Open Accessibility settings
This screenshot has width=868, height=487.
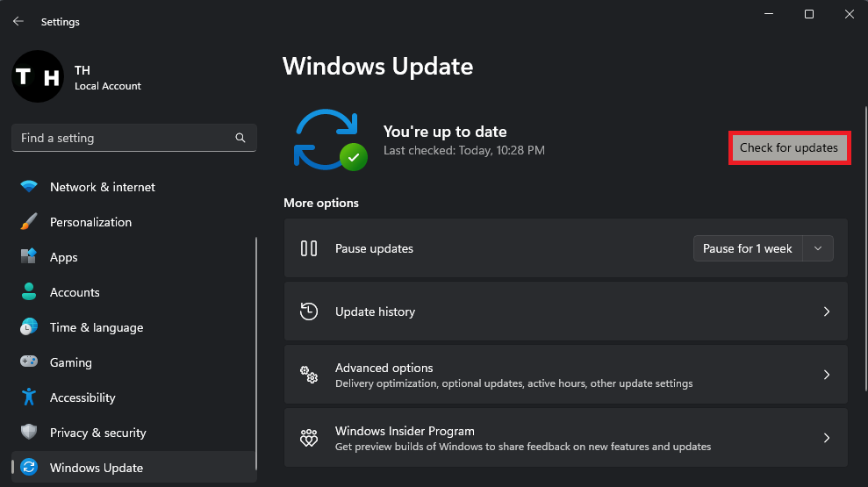coord(133,397)
